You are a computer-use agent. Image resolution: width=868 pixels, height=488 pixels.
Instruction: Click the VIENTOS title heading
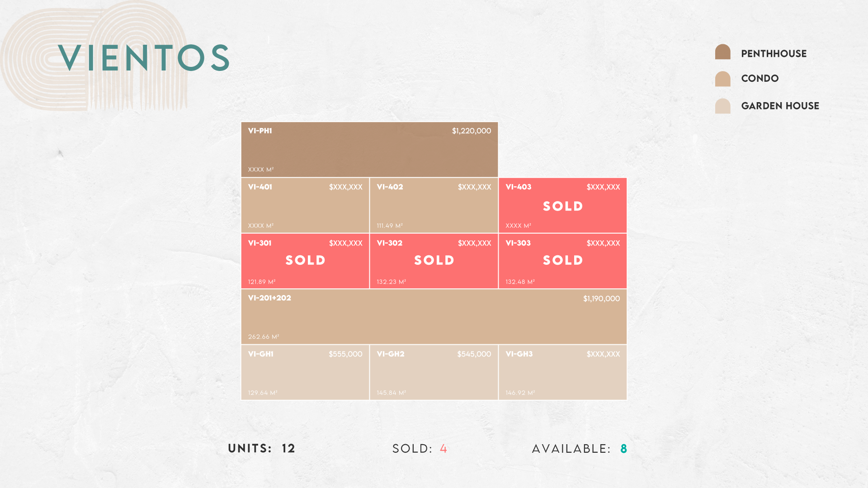(144, 58)
